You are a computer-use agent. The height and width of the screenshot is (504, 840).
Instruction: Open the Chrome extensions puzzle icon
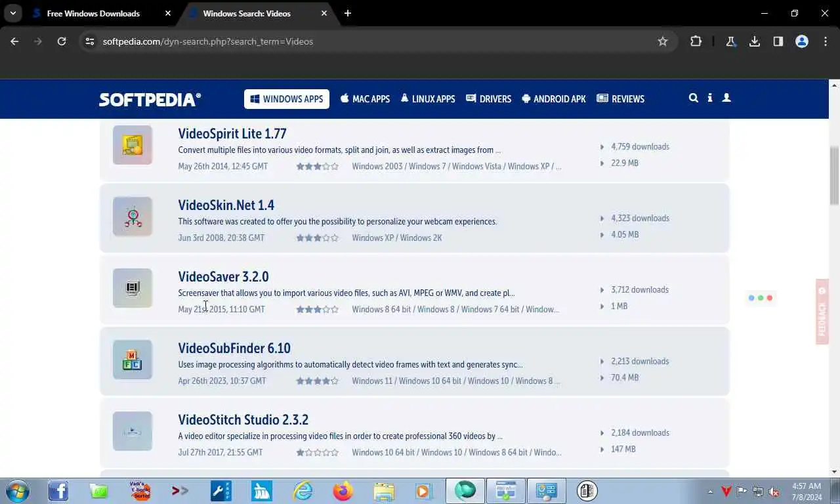pyautogui.click(x=696, y=41)
